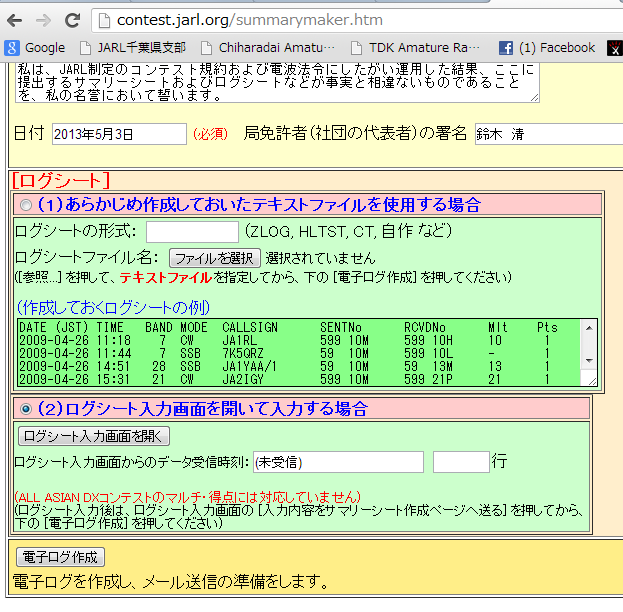Click the Google bookmark favicon
Screen dimensions: 623x612
coord(12,48)
